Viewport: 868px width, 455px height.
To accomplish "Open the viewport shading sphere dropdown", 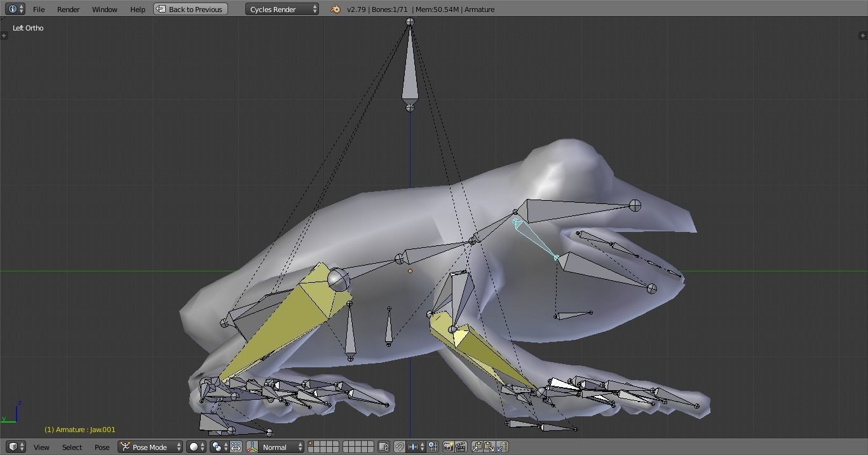I will coord(196,447).
